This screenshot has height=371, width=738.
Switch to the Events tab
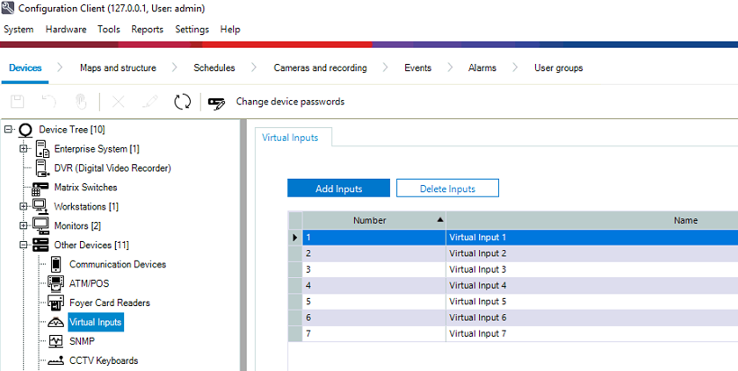click(418, 68)
